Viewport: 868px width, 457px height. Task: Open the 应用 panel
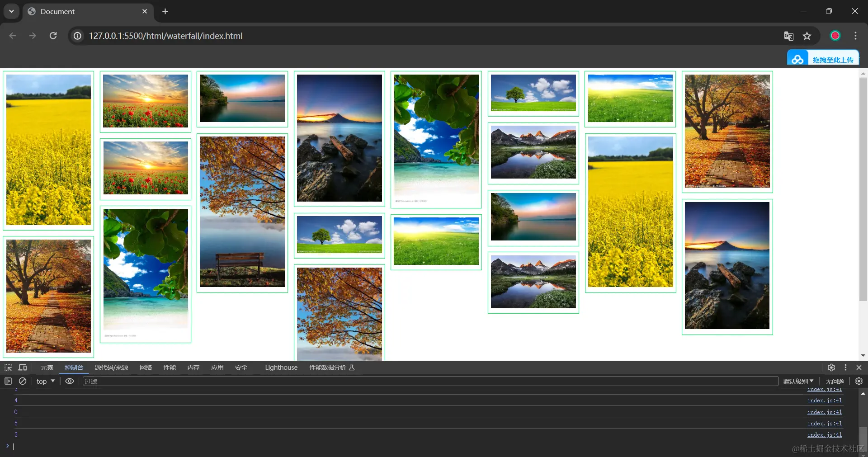pyautogui.click(x=217, y=367)
